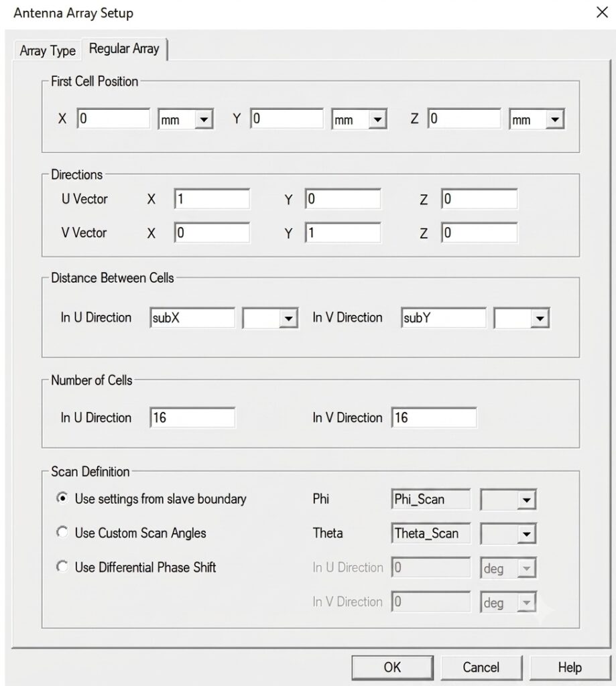Click the Theta_Scan field
Image resolution: width=616 pixels, height=686 pixels.
tap(431, 533)
